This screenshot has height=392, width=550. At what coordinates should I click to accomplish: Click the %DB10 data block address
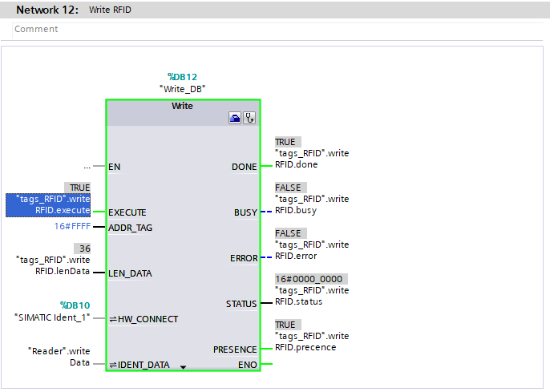click(75, 305)
